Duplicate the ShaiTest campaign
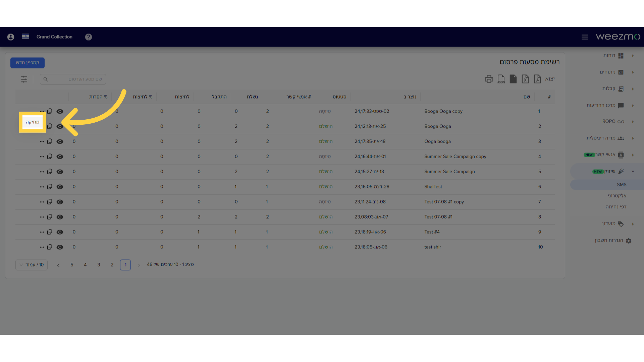644x362 pixels. coord(50,186)
